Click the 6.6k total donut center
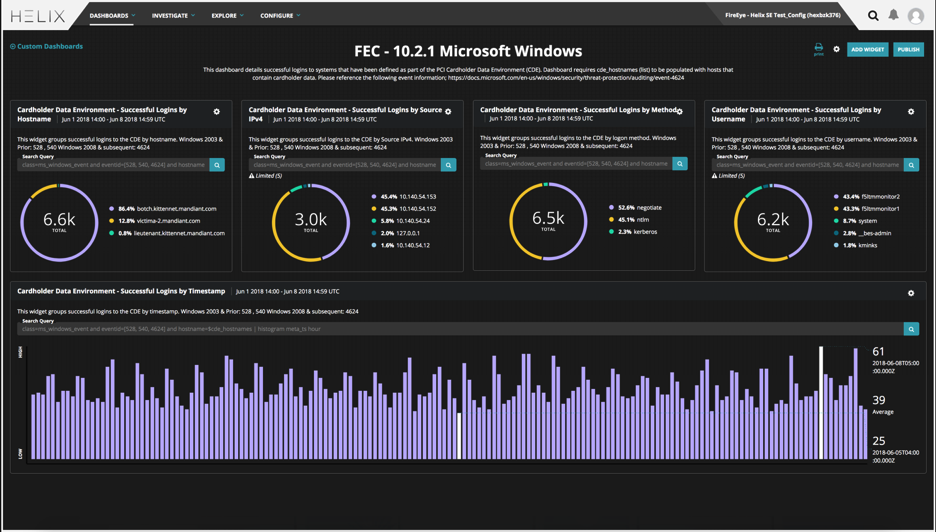 tap(59, 222)
